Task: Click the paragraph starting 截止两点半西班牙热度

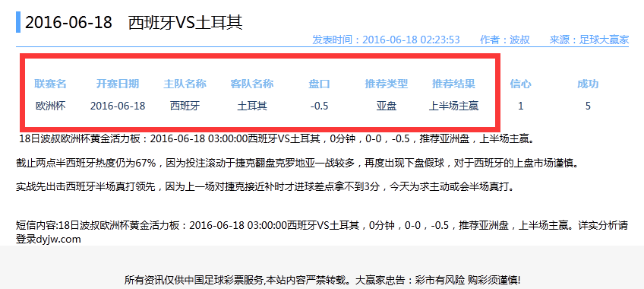Action: click(298, 163)
